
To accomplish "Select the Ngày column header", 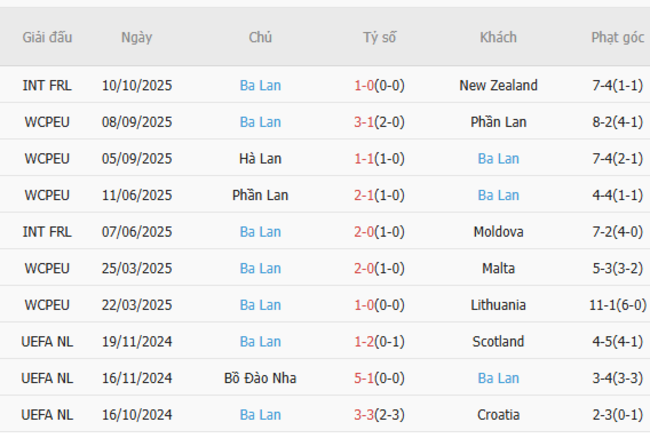I will pos(137,37).
